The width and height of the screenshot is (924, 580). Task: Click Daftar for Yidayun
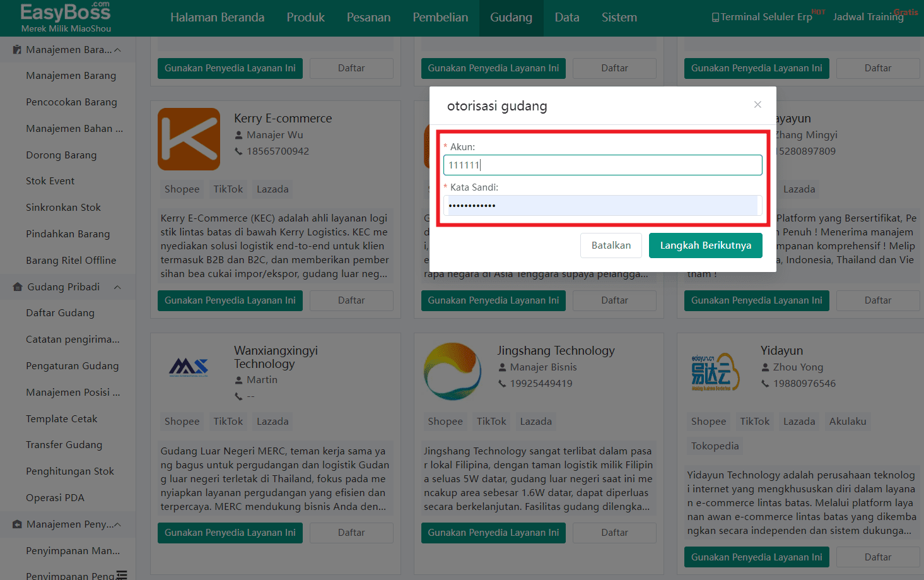click(x=878, y=557)
